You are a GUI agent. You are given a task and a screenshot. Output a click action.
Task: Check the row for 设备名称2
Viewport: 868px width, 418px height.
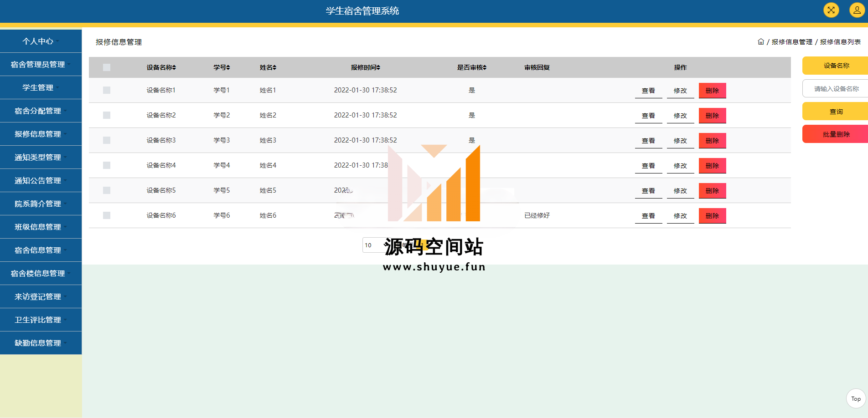[107, 115]
